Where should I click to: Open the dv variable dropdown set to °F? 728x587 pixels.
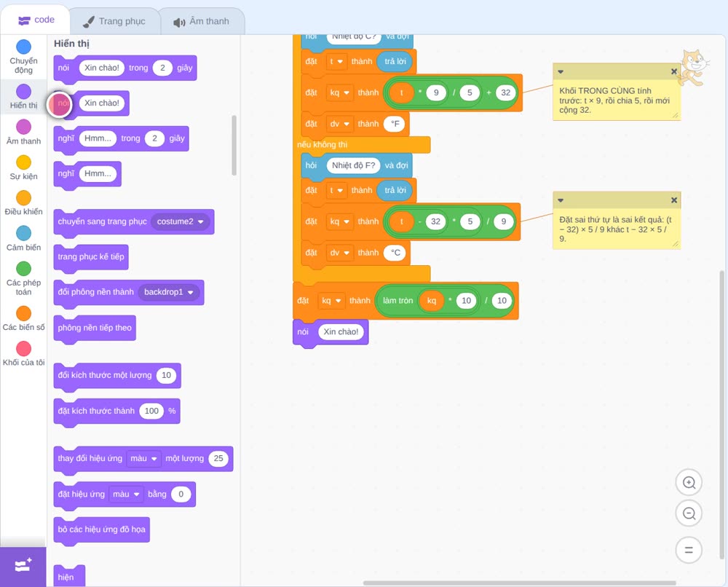[x=339, y=124]
